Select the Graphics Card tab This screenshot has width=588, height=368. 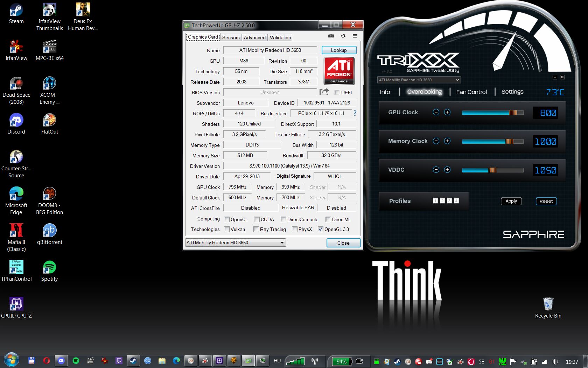(203, 37)
